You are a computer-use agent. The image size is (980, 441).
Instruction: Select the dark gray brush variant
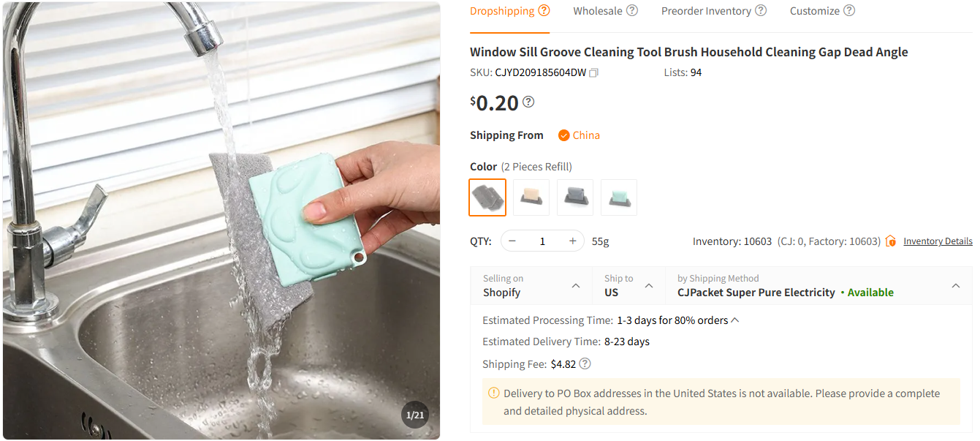click(x=575, y=197)
